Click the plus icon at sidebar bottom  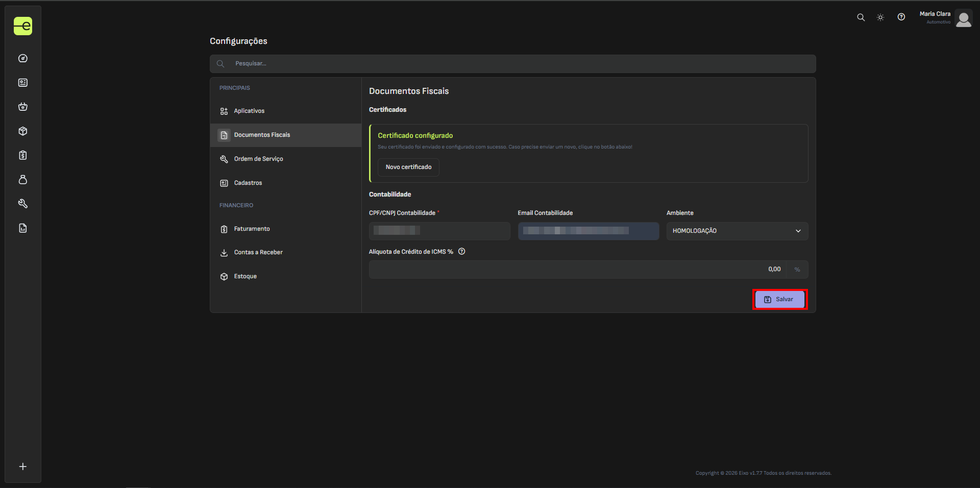(x=23, y=467)
